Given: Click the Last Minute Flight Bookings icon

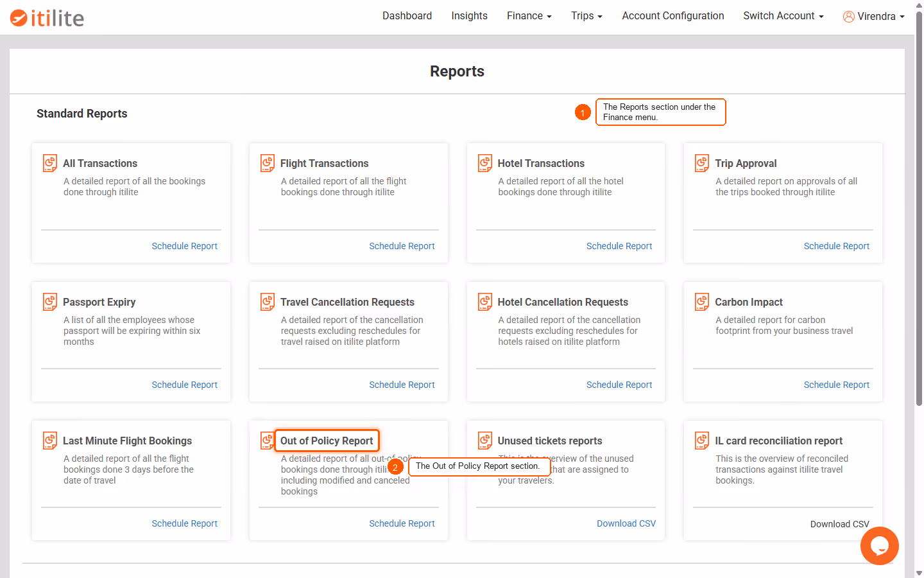Looking at the screenshot, I should [x=50, y=441].
